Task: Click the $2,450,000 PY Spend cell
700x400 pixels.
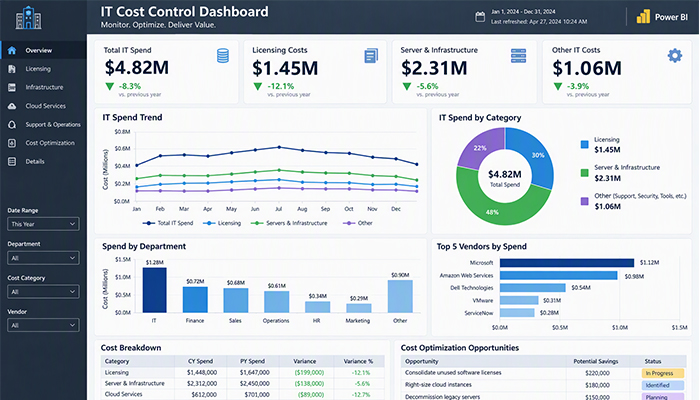Action: click(254, 383)
